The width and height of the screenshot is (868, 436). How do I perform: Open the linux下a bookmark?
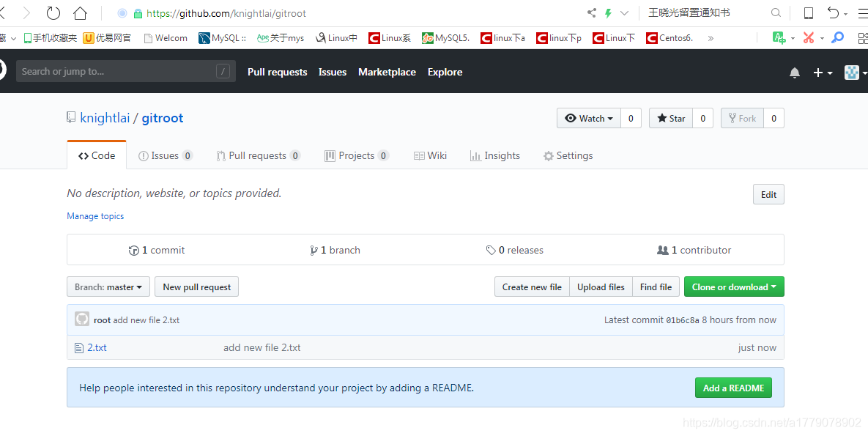point(502,37)
